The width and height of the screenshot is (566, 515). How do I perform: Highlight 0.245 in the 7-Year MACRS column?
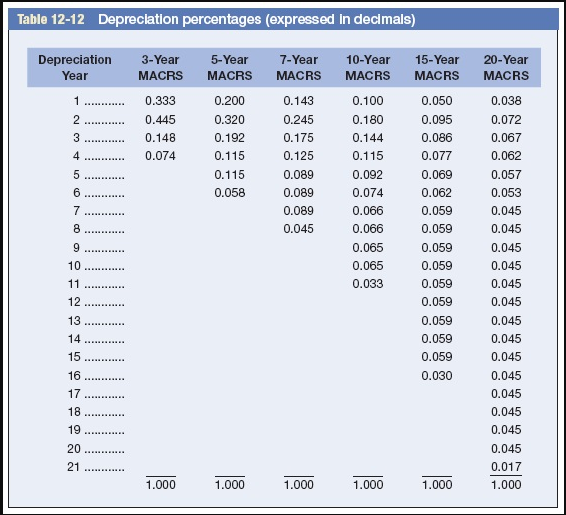click(299, 119)
